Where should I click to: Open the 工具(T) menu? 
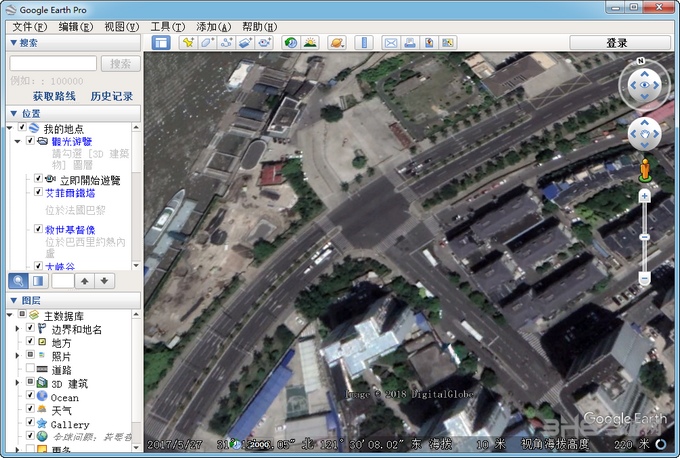point(167,27)
